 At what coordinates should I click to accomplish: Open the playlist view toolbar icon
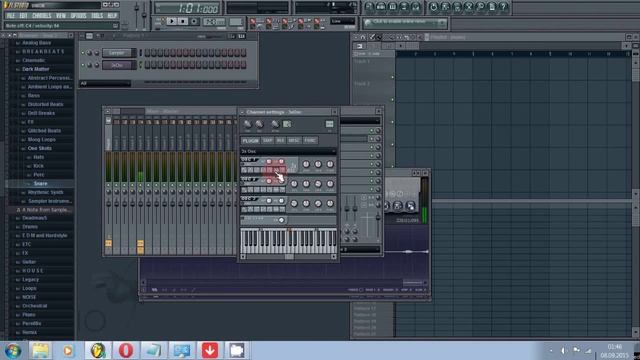(369, 7)
